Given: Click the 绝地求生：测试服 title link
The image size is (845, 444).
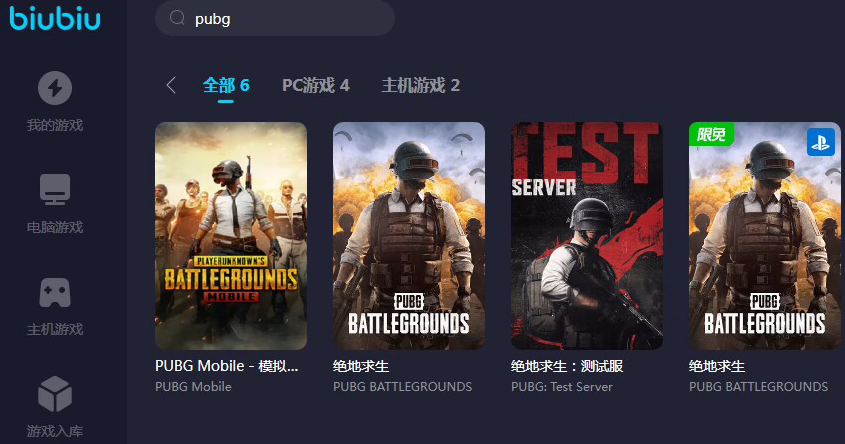Looking at the screenshot, I should pyautogui.click(x=567, y=366).
